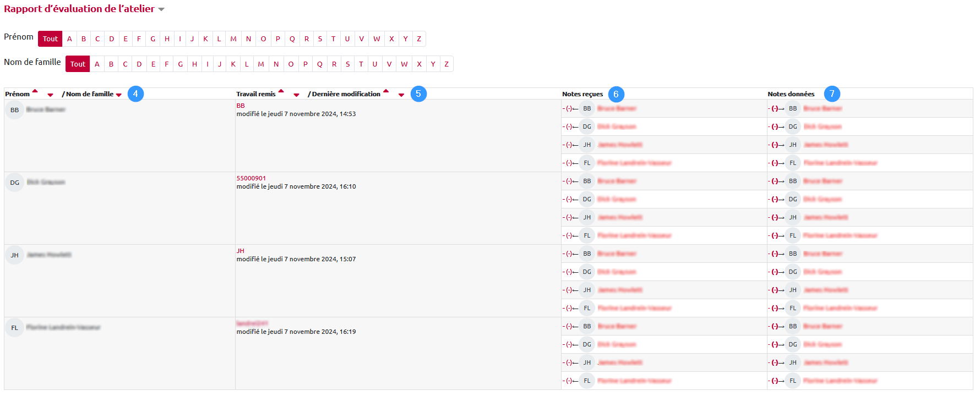Viewport: 980px width, 396px height.
Task: Sort Travail remis descending with down arrow
Action: (296, 95)
